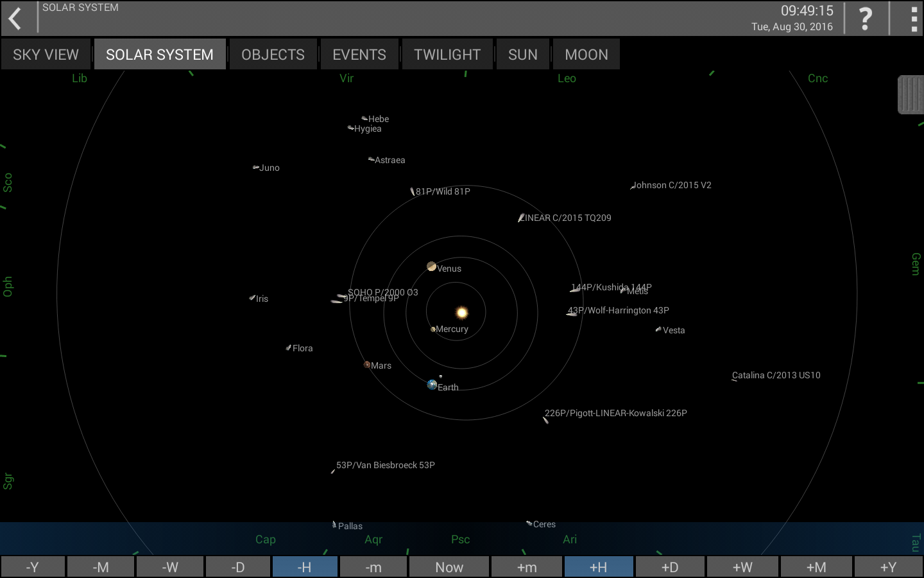Viewport: 924px width, 578px height.
Task: Grab the ridged side drawer handle
Action: coord(911,95)
